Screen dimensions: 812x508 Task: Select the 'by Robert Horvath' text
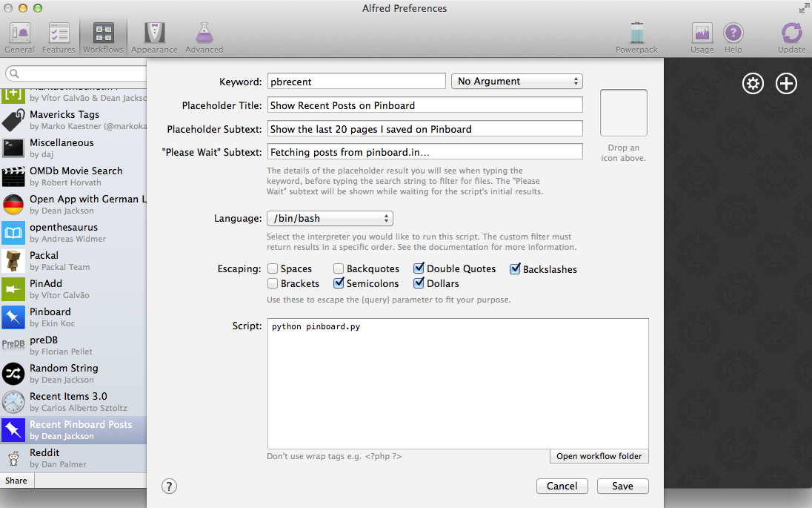coord(65,182)
